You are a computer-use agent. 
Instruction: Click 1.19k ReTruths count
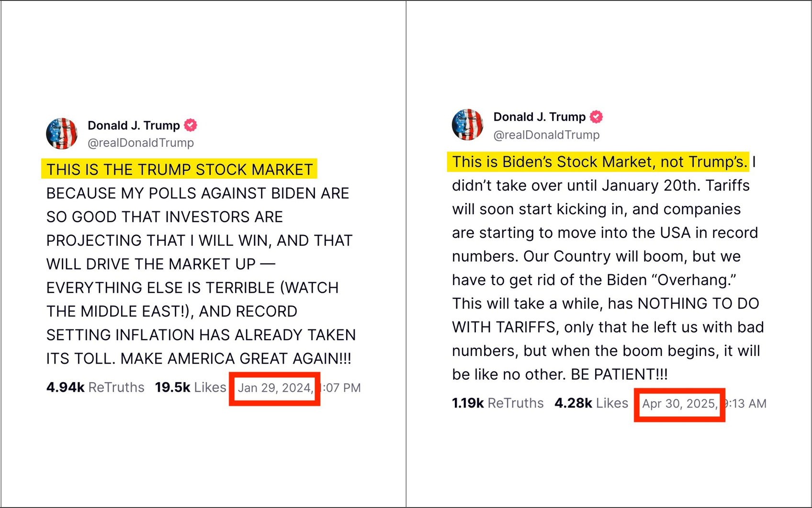[x=498, y=403]
